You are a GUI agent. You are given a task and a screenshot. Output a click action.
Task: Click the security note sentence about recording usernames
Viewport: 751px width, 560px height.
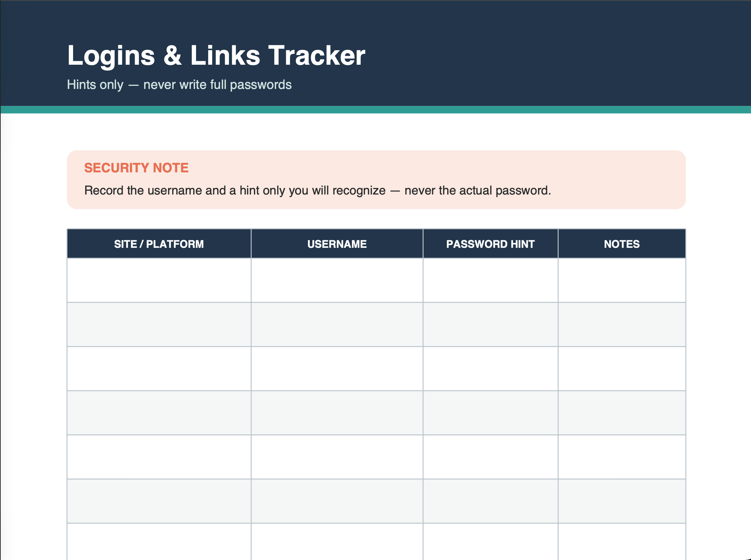318,191
